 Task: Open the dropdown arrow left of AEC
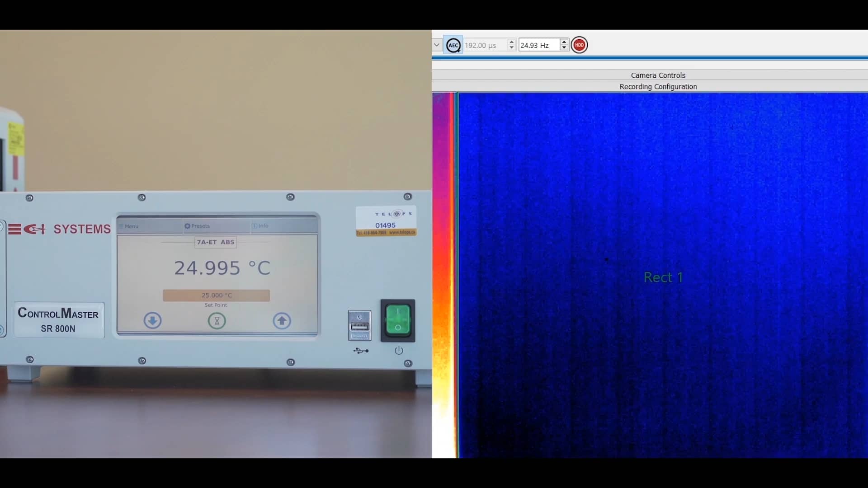(x=436, y=45)
